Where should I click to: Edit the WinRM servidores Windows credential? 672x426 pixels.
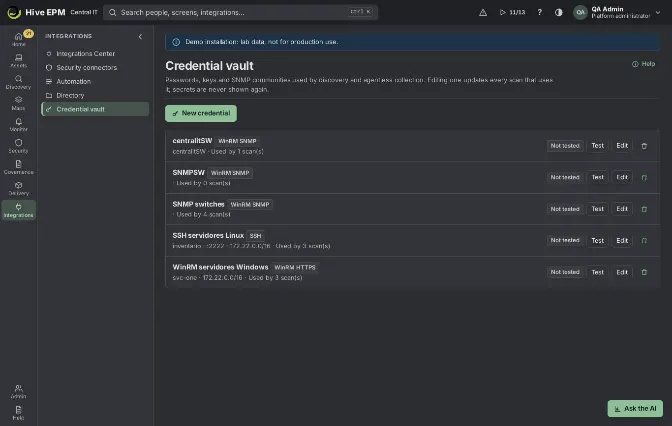tap(622, 272)
